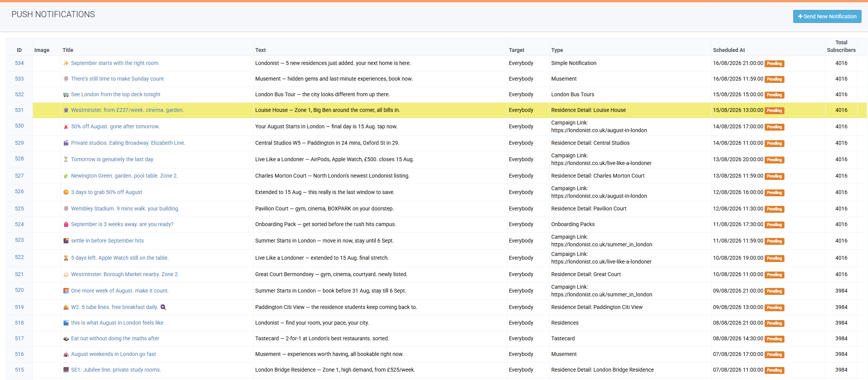Click the Pending badge in row 531
This screenshot has width=868, height=380.
point(774,111)
